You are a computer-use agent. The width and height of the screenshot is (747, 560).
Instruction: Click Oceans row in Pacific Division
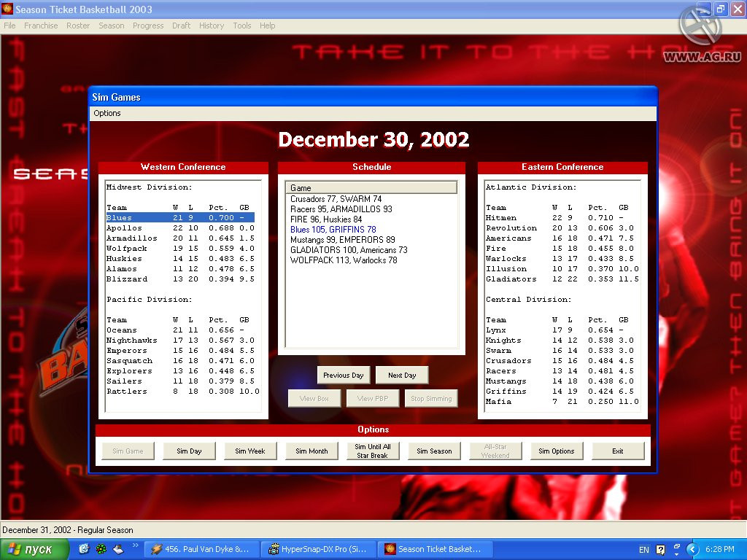[x=180, y=330]
